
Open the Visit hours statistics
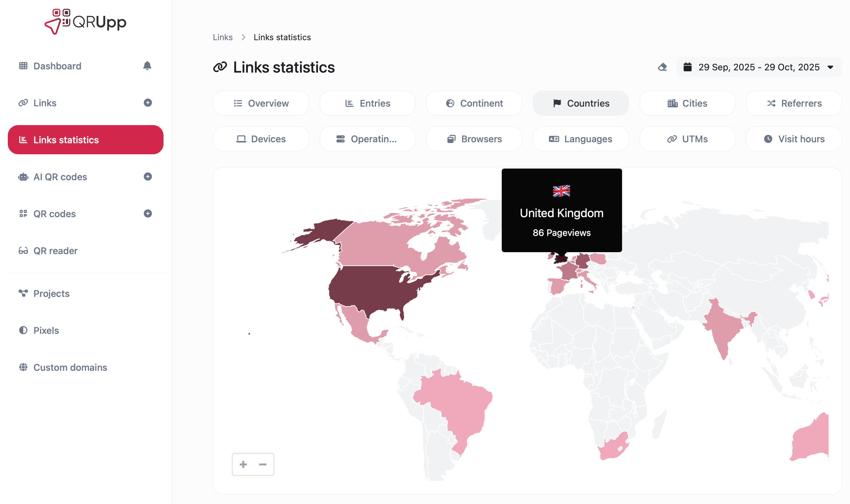(794, 139)
